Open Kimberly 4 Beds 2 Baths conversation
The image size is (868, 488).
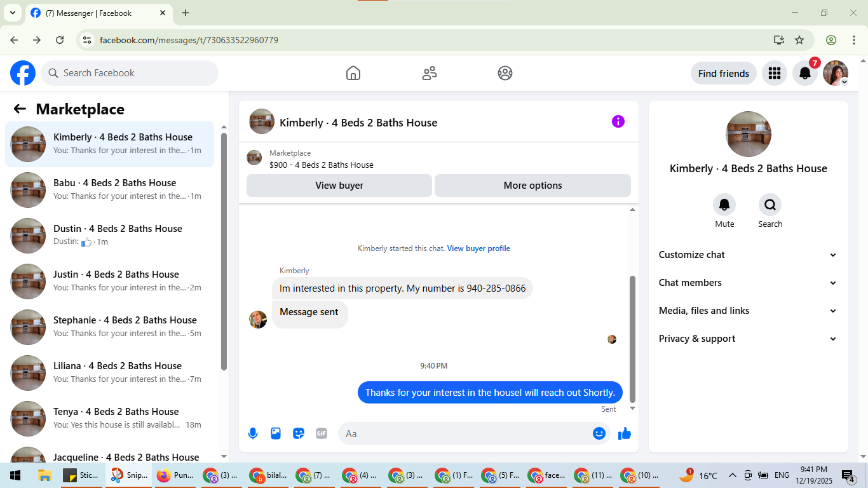(110, 144)
